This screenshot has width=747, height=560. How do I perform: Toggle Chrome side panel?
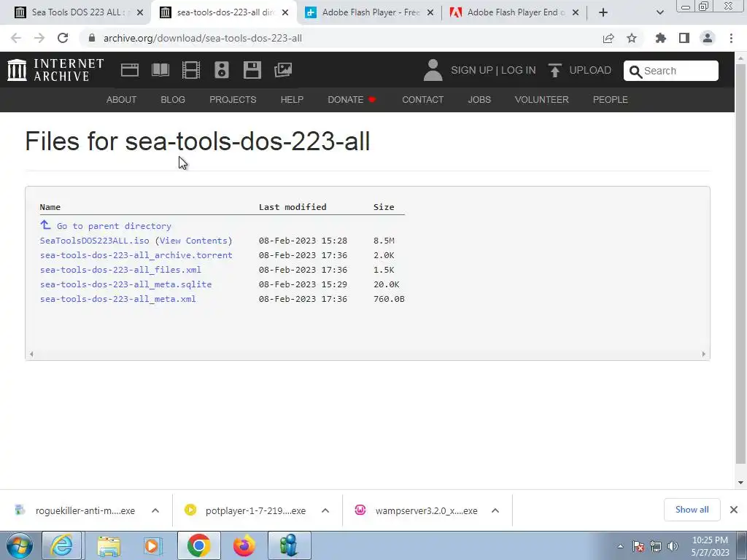pos(684,38)
